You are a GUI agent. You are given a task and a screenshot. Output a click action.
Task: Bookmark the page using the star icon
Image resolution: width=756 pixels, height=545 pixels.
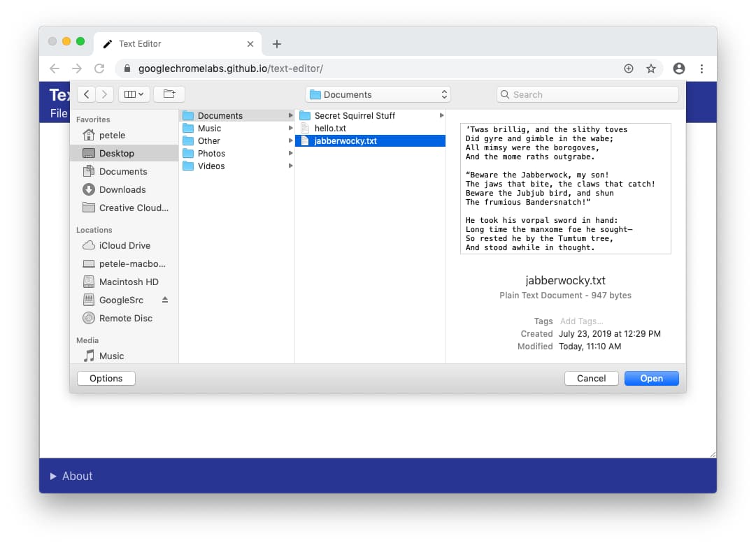[x=651, y=68]
